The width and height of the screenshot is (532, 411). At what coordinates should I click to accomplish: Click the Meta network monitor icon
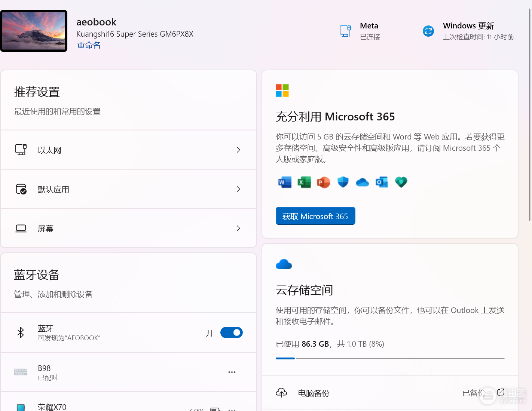345,31
